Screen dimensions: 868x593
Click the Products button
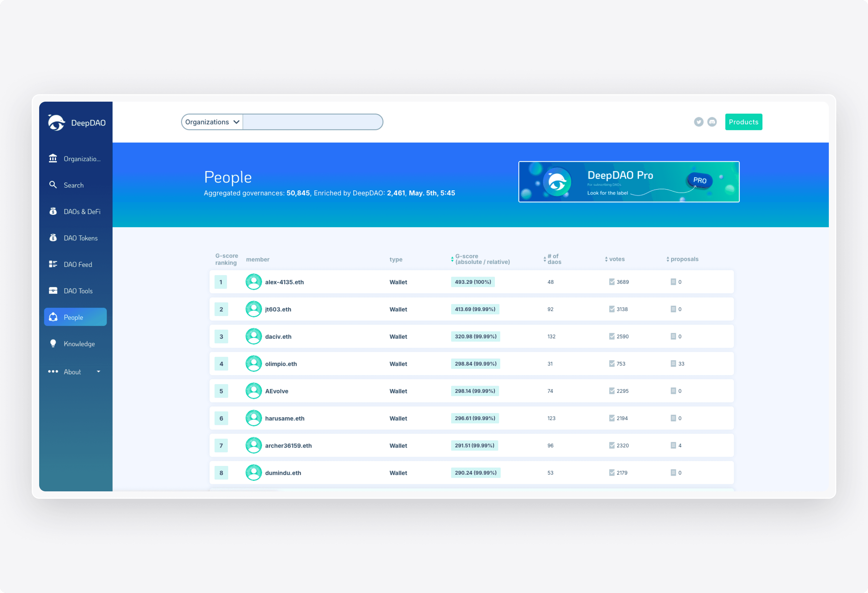743,122
